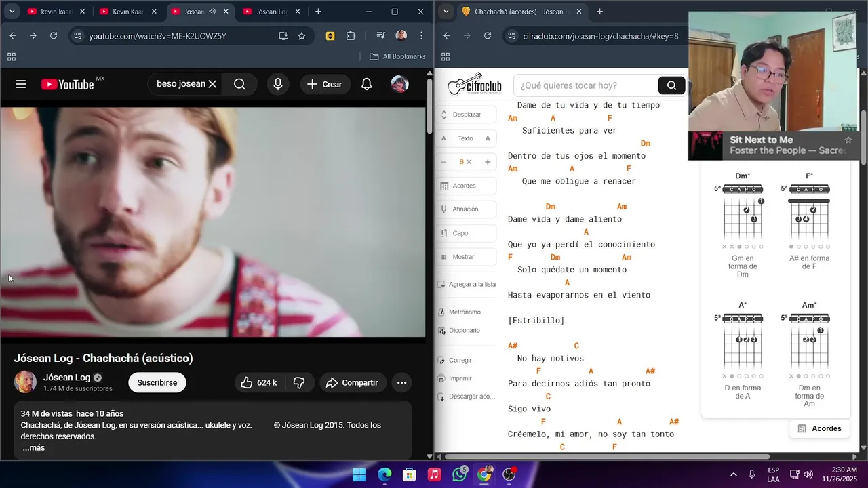This screenshot has width=868, height=488.
Task: Clear the YouTube search text 'beso josean'
Action: click(212, 84)
